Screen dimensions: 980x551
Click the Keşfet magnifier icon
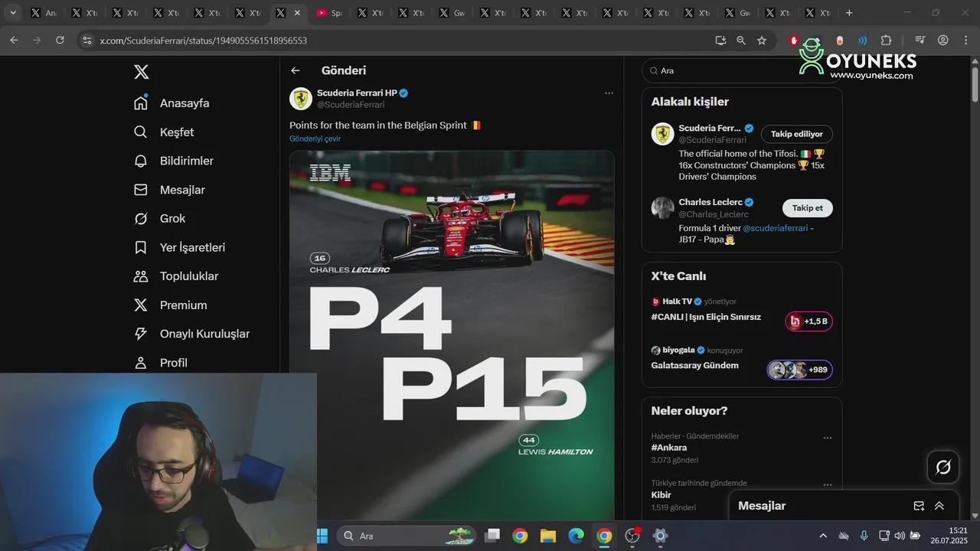click(141, 132)
